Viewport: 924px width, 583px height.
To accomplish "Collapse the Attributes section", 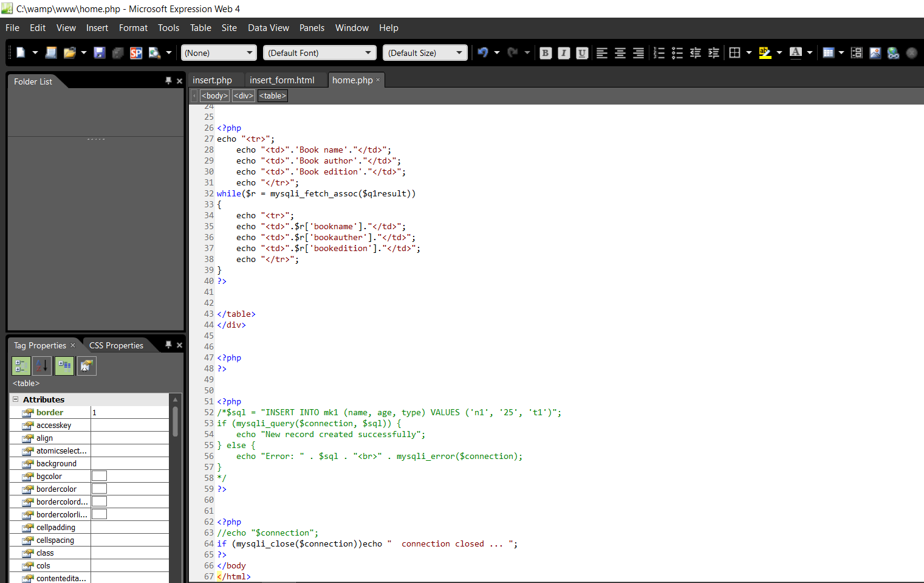I will [16, 399].
